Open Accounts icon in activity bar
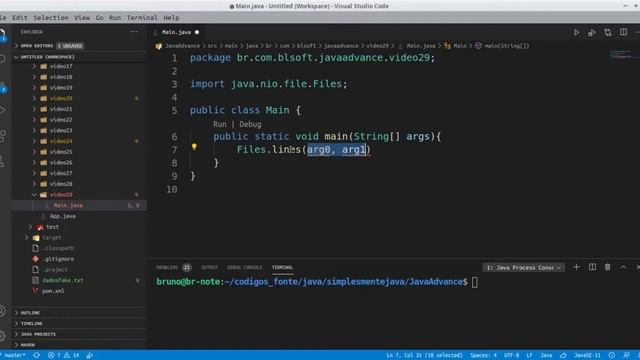The height and width of the screenshot is (360, 640). (x=2, y=311)
